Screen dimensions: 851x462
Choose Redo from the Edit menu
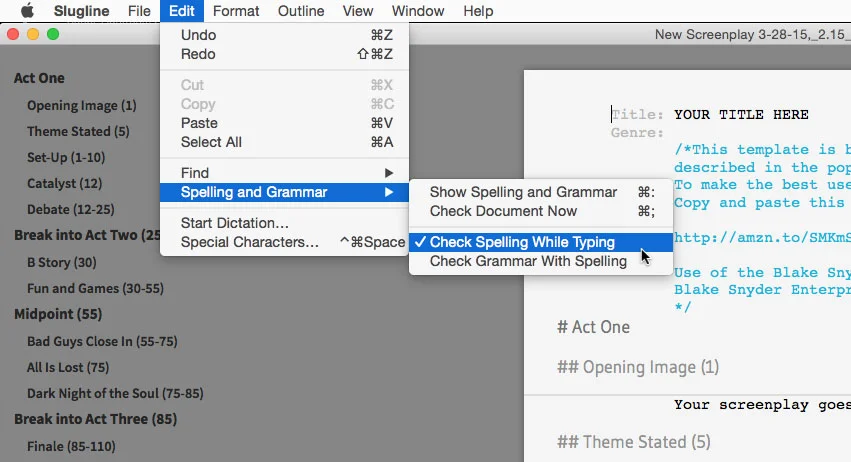[284, 54]
